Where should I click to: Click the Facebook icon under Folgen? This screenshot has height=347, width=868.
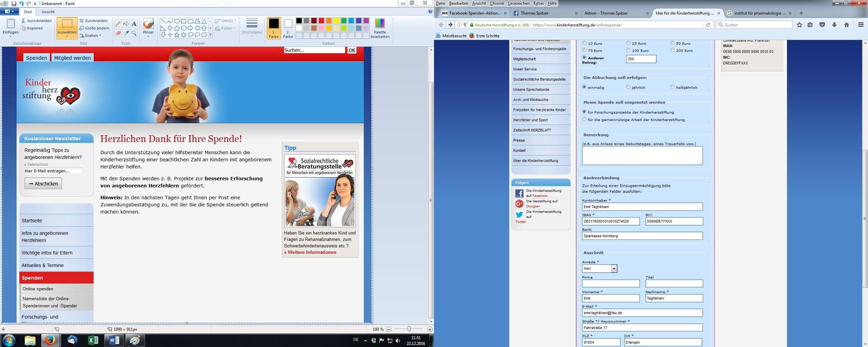click(519, 193)
